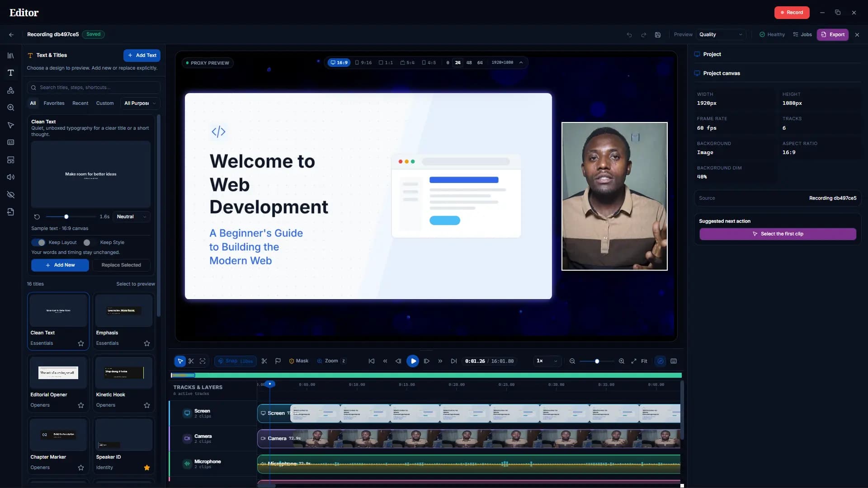This screenshot has width=868, height=488.
Task: Play the preview
Action: tap(413, 361)
